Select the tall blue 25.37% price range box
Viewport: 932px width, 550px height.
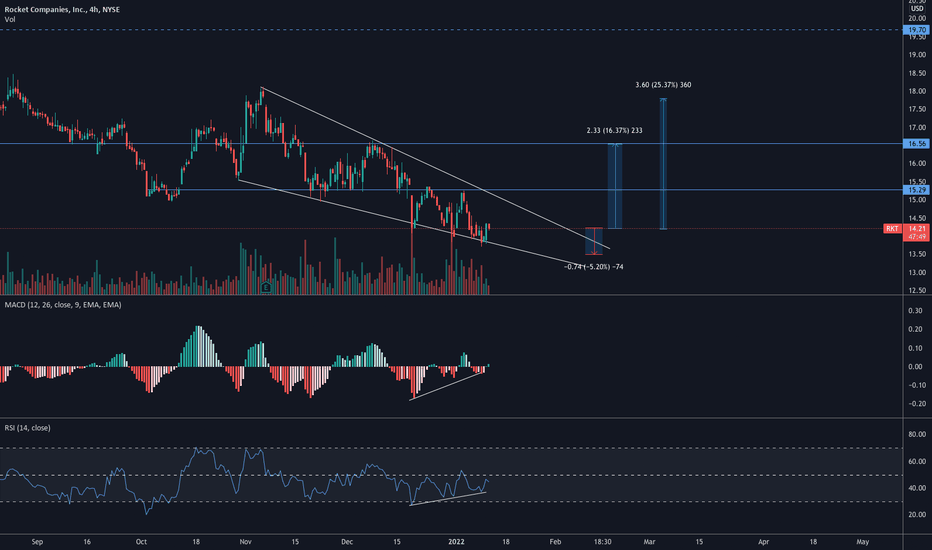tap(663, 164)
